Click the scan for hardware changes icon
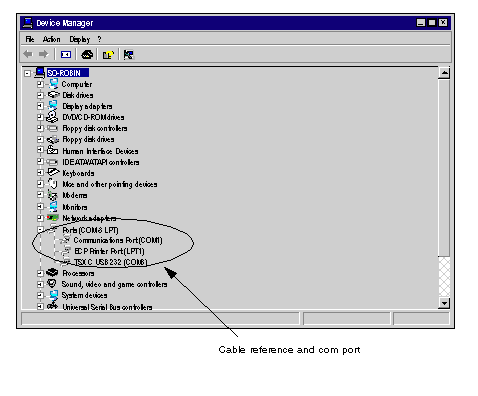This screenshot has width=478, height=396. [128, 55]
